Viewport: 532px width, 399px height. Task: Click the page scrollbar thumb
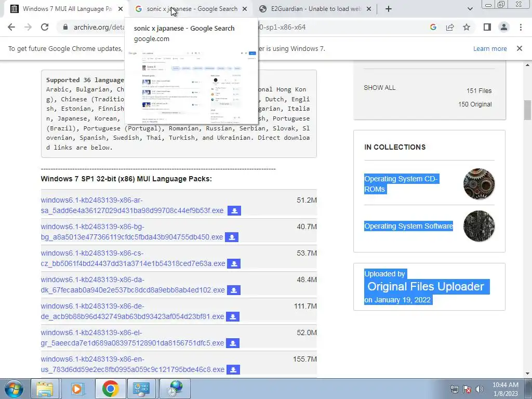528,110
